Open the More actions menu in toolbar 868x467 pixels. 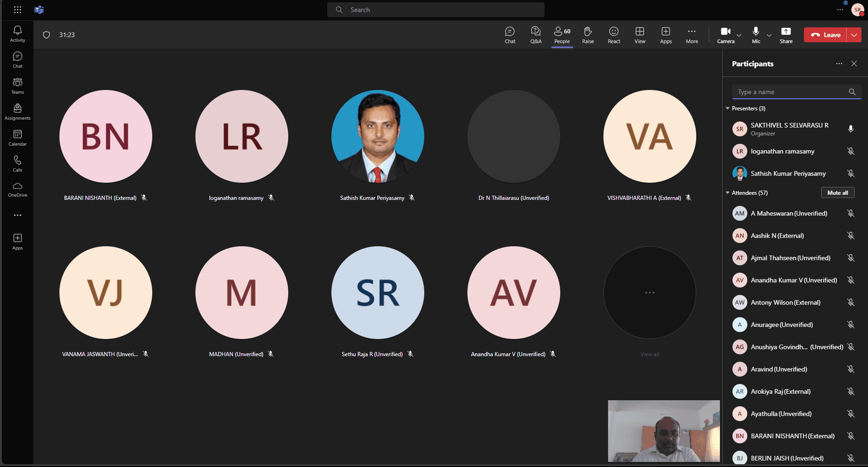click(692, 35)
